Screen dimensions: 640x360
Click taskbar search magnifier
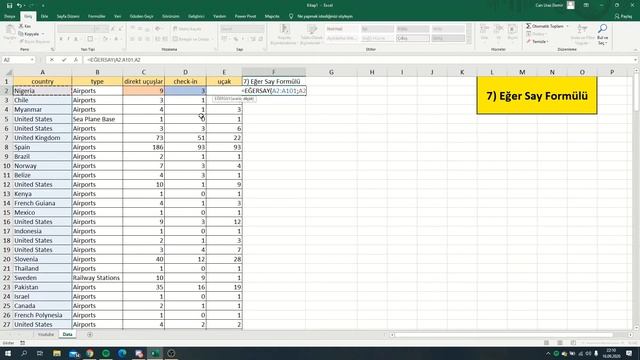tap(24, 353)
